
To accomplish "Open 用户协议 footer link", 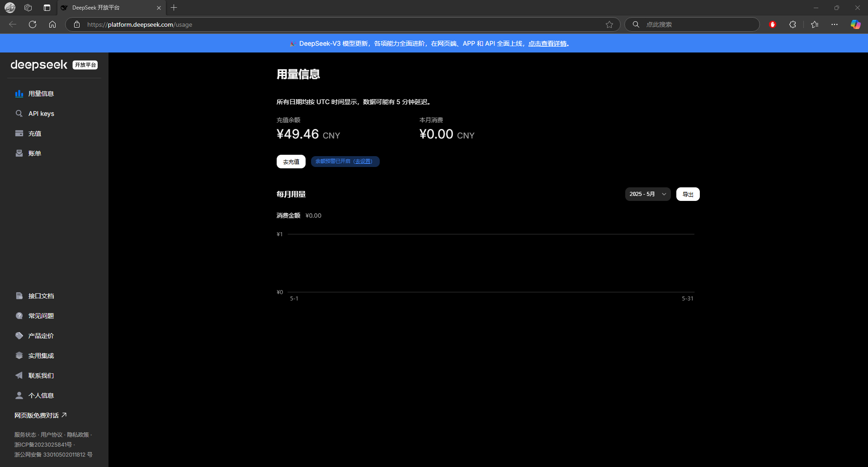I will point(52,435).
